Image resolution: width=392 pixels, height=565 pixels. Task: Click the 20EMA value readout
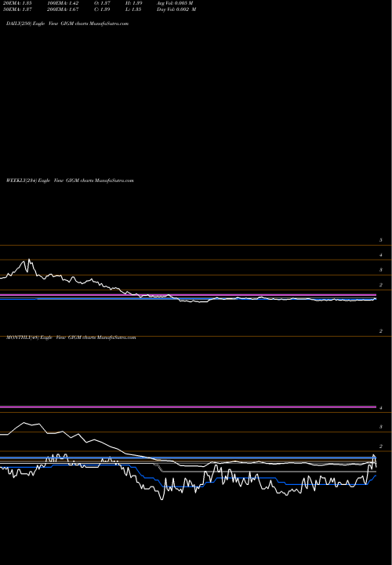tap(19, 3)
